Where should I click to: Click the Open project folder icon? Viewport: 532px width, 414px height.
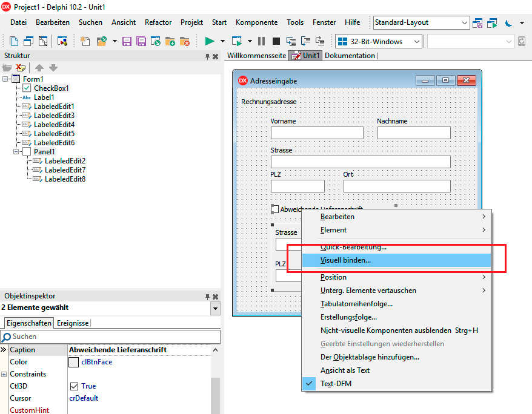click(x=101, y=41)
